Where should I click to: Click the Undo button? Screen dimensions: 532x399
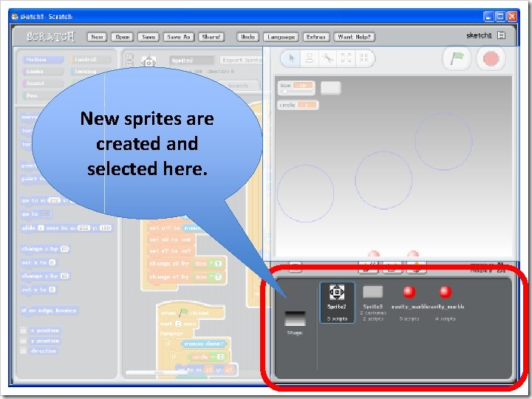pos(248,37)
